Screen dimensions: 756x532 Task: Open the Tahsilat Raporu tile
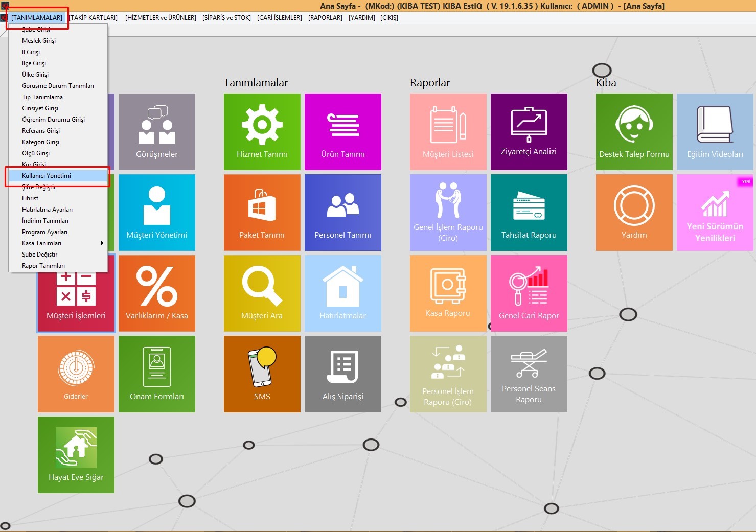(x=529, y=212)
